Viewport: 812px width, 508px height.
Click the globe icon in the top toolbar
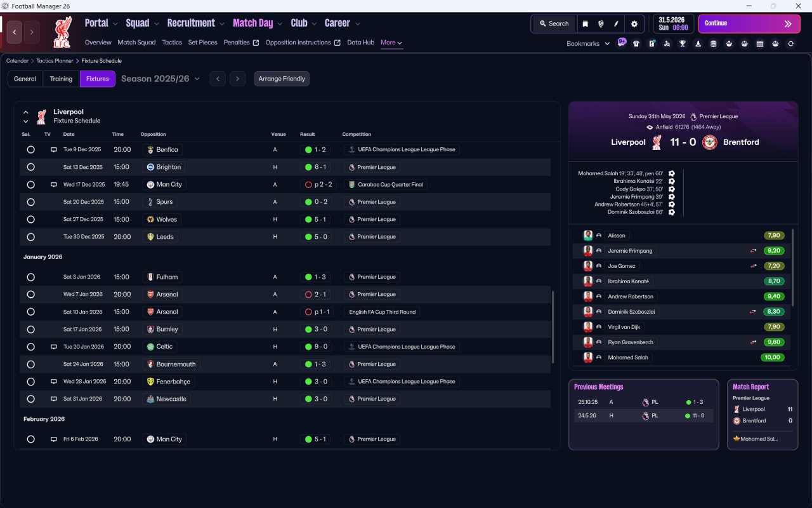[x=601, y=23]
